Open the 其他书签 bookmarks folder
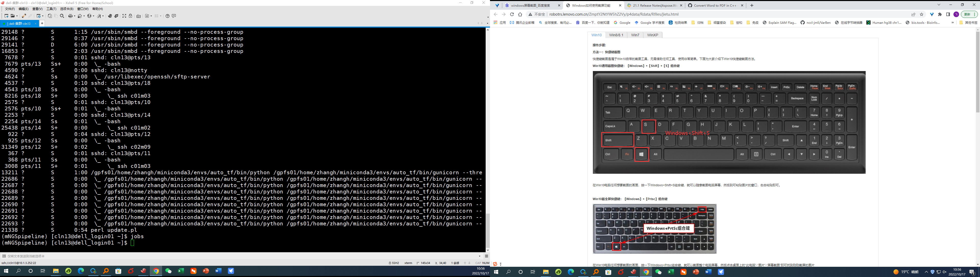 click(968, 22)
